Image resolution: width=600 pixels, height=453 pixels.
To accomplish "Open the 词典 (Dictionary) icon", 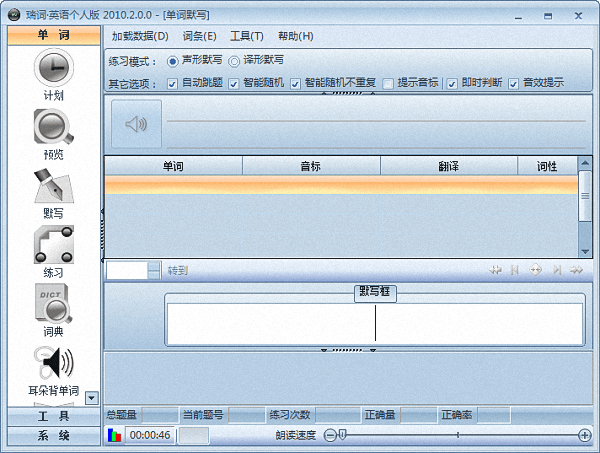I will click(53, 302).
